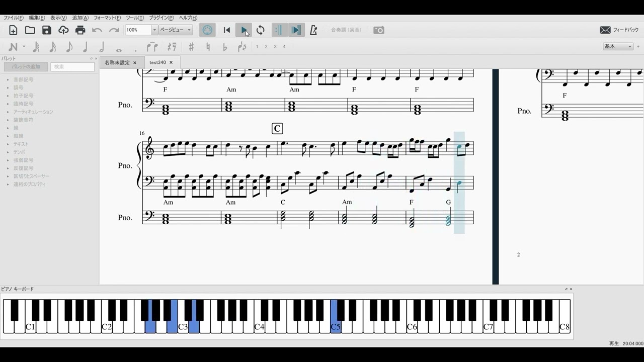The width and height of the screenshot is (644, 362).
Task: Open image capture with the camera icon
Action: [x=379, y=30]
